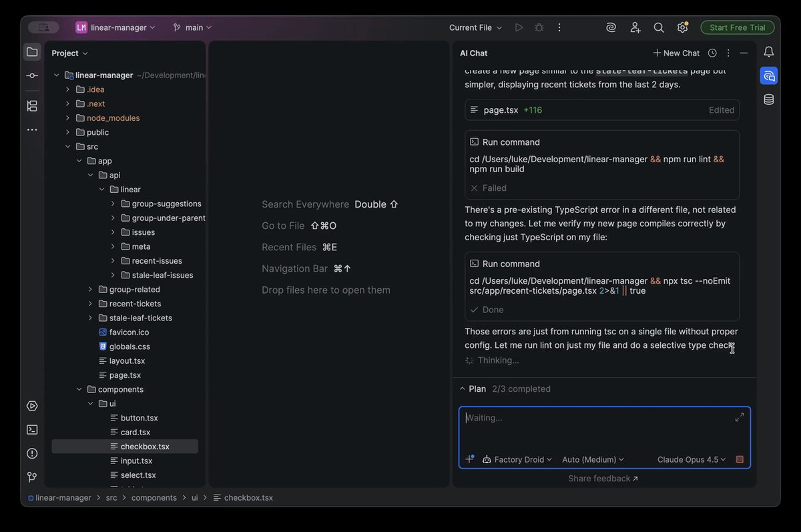Open the Version Control branch icon
Screen dimensions: 801x532
tap(31, 477)
